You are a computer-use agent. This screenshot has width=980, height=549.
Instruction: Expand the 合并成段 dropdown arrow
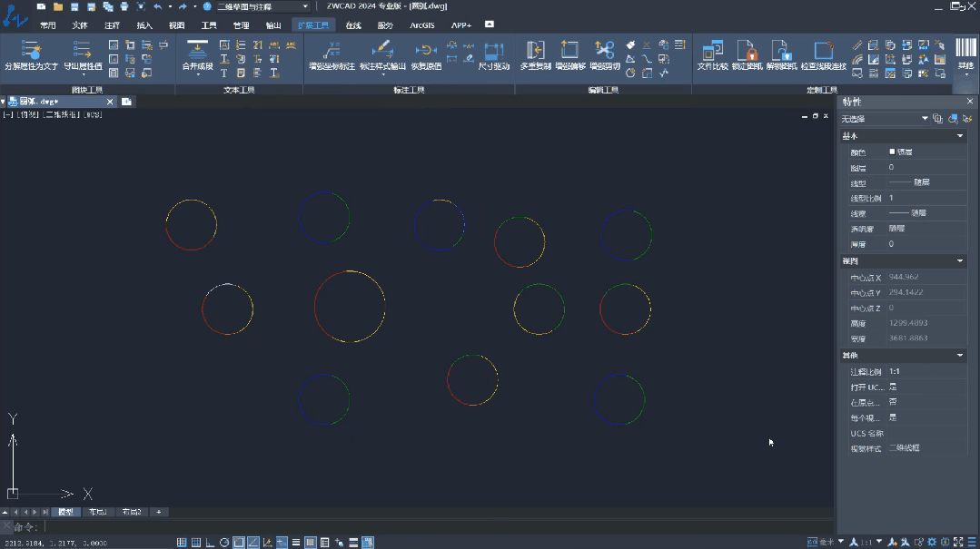(x=197, y=74)
